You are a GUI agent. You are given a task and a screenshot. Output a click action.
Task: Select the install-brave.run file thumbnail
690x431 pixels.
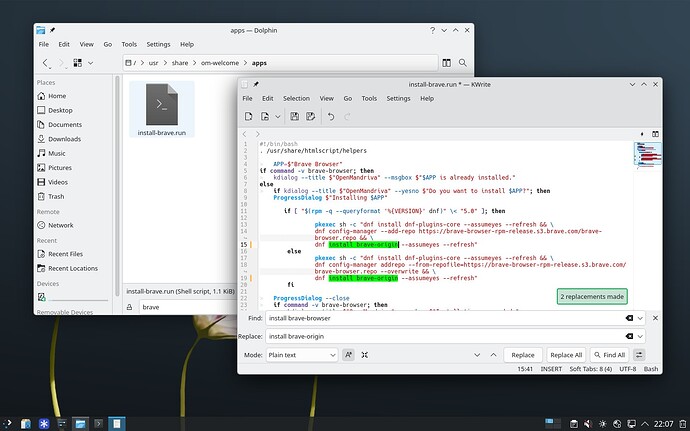pyautogui.click(x=161, y=109)
